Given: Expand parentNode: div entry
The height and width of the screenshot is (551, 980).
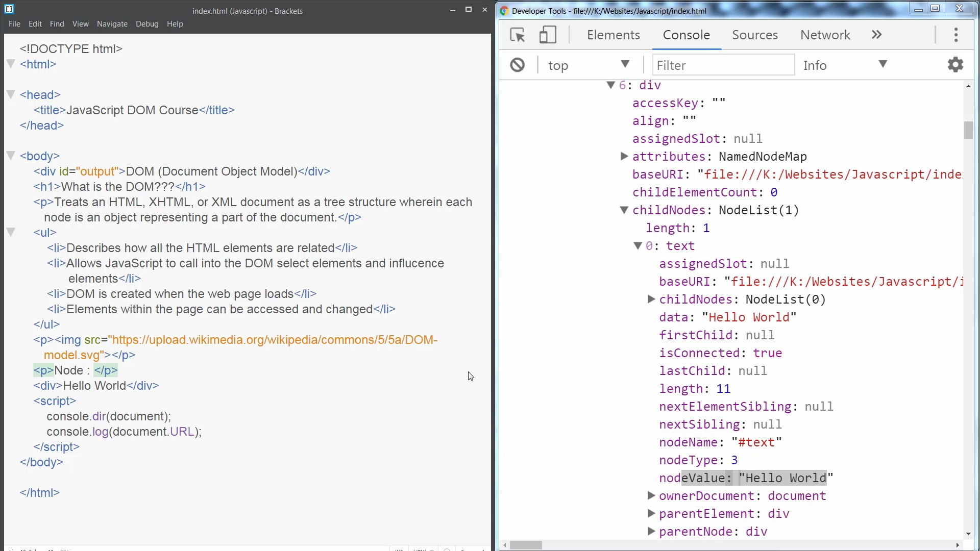Looking at the screenshot, I should pyautogui.click(x=651, y=531).
